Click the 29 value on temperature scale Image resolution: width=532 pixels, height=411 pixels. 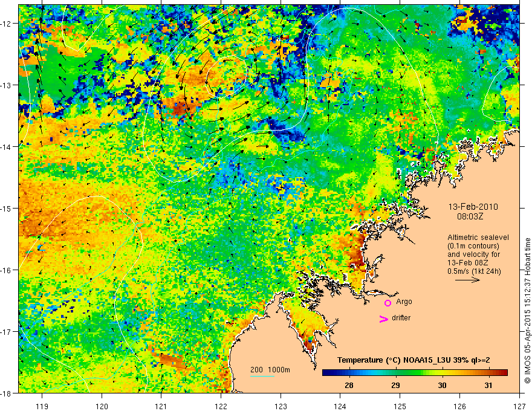point(395,385)
